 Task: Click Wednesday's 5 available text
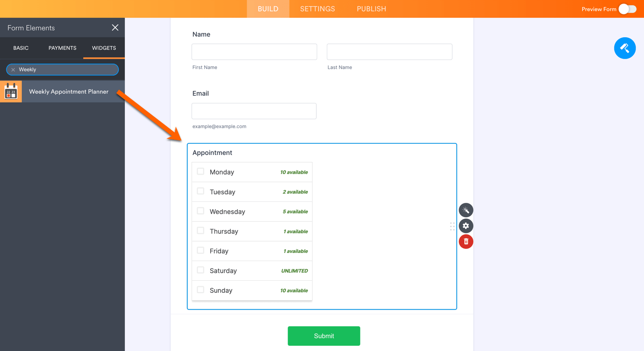[x=295, y=212]
